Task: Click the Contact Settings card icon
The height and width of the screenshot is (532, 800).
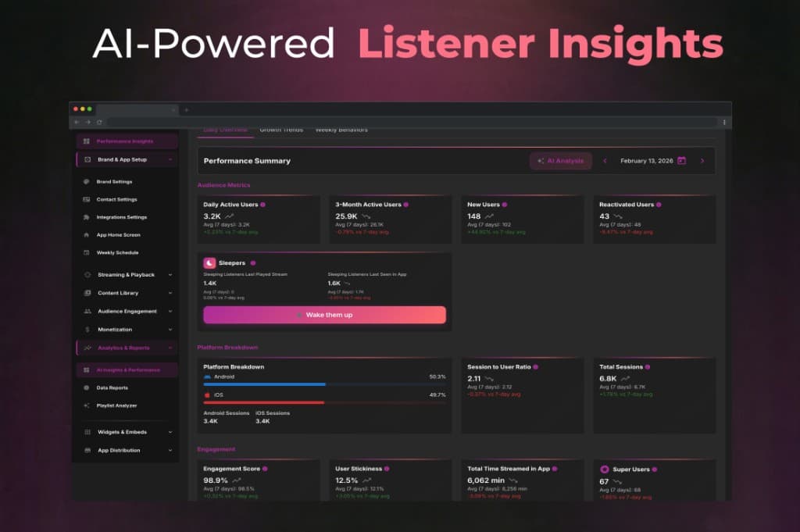Action: point(86,199)
